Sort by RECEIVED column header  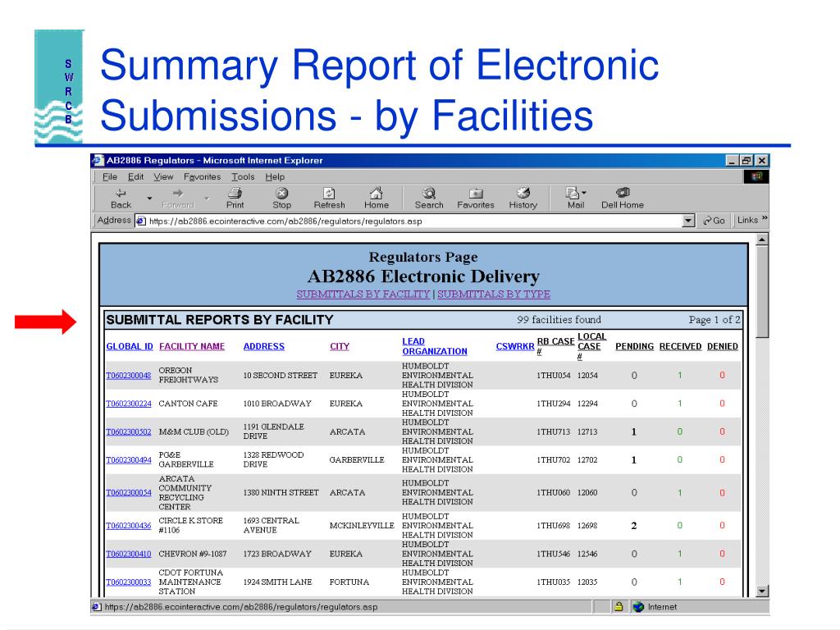click(x=680, y=347)
